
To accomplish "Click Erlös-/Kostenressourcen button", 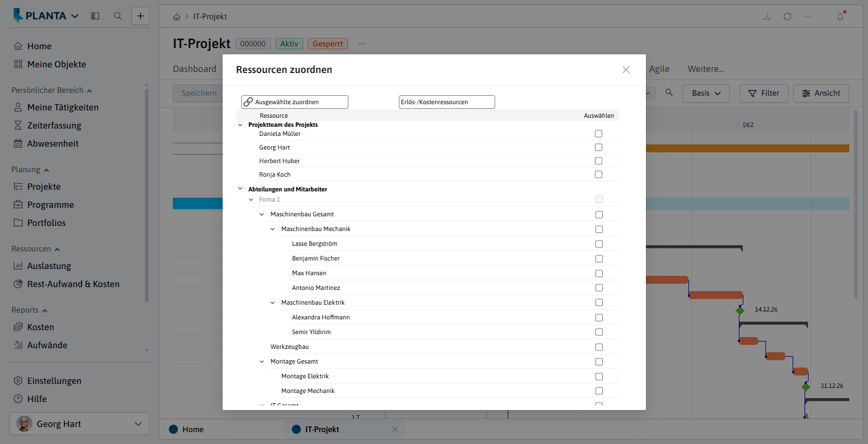I will click(x=447, y=102).
